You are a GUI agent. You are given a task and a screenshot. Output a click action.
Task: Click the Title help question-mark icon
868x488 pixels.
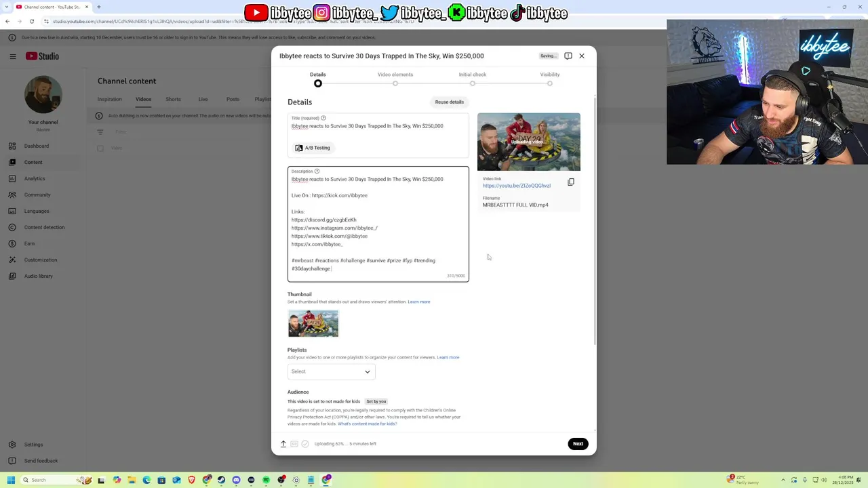[x=323, y=118]
